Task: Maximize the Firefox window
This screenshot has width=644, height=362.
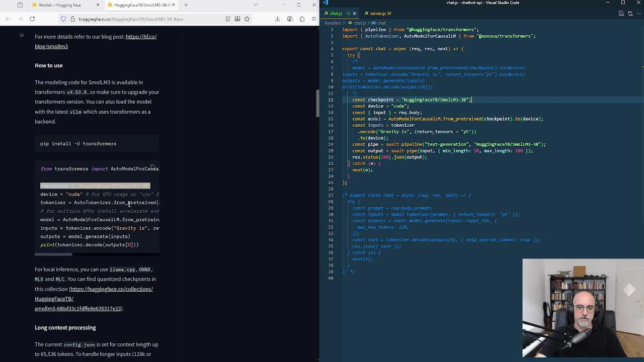Action: 299,5
